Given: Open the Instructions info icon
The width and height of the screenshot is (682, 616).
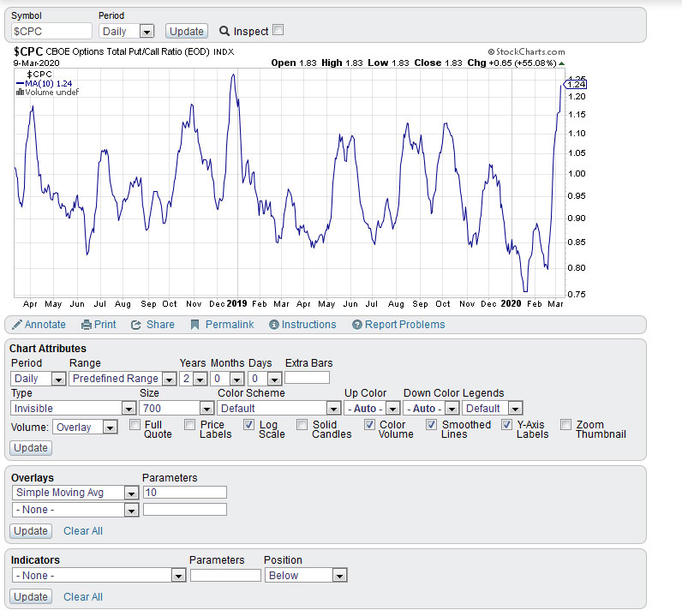Looking at the screenshot, I should tap(274, 325).
